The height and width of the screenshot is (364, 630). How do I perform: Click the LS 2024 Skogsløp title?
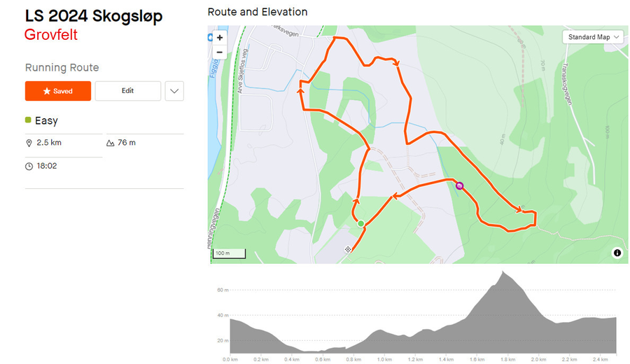[94, 16]
